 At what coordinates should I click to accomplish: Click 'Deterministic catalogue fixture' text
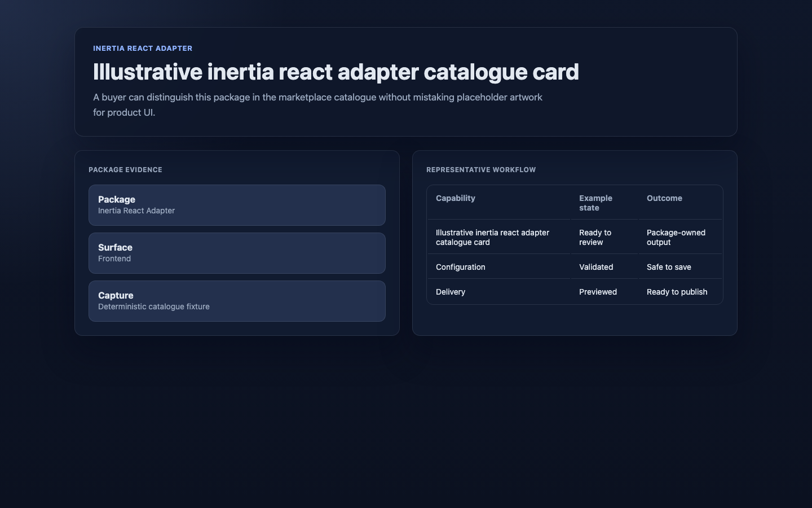pyautogui.click(x=154, y=306)
